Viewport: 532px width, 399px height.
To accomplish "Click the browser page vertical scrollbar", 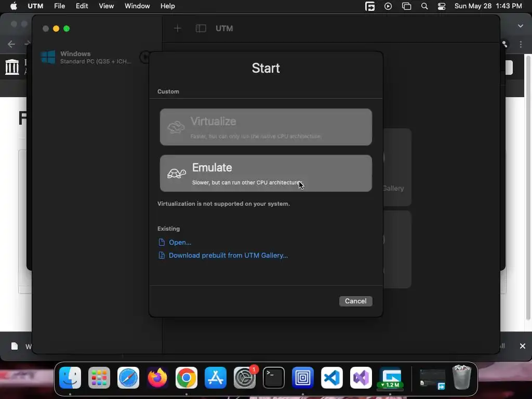I will click(528, 188).
